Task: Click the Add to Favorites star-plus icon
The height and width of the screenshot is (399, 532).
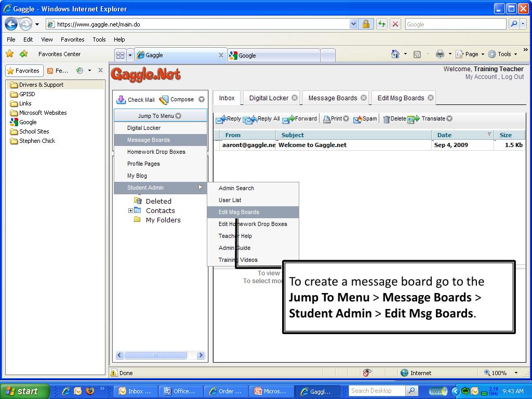Action: [x=23, y=54]
